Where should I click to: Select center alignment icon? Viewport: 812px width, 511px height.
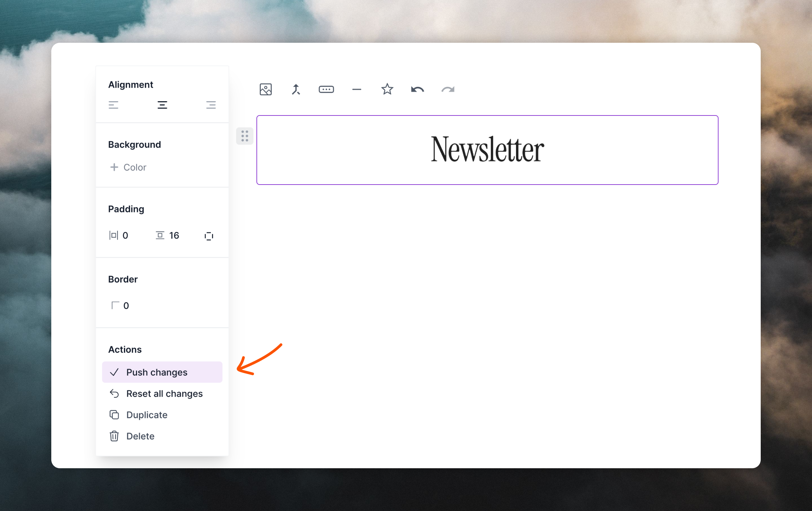pyautogui.click(x=162, y=105)
